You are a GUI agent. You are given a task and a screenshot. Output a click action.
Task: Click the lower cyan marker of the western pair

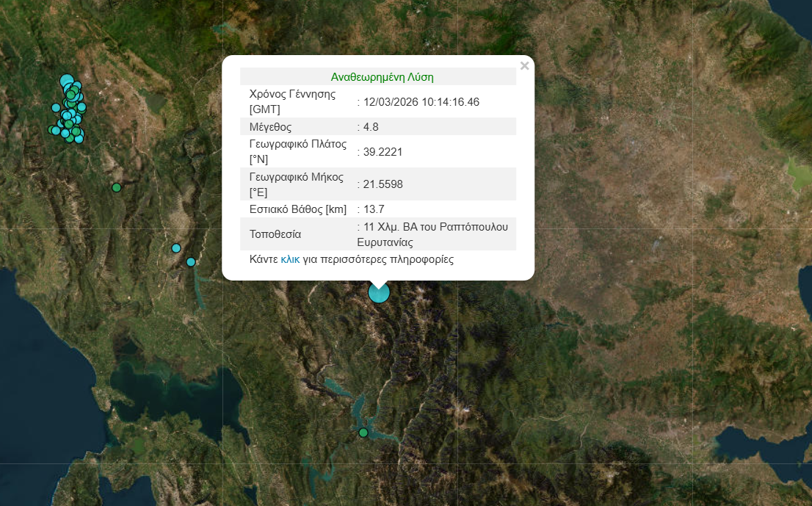coord(191,262)
